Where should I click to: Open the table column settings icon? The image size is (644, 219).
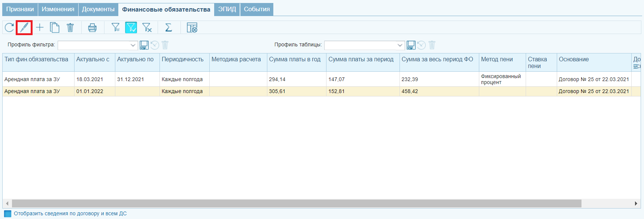192,27
